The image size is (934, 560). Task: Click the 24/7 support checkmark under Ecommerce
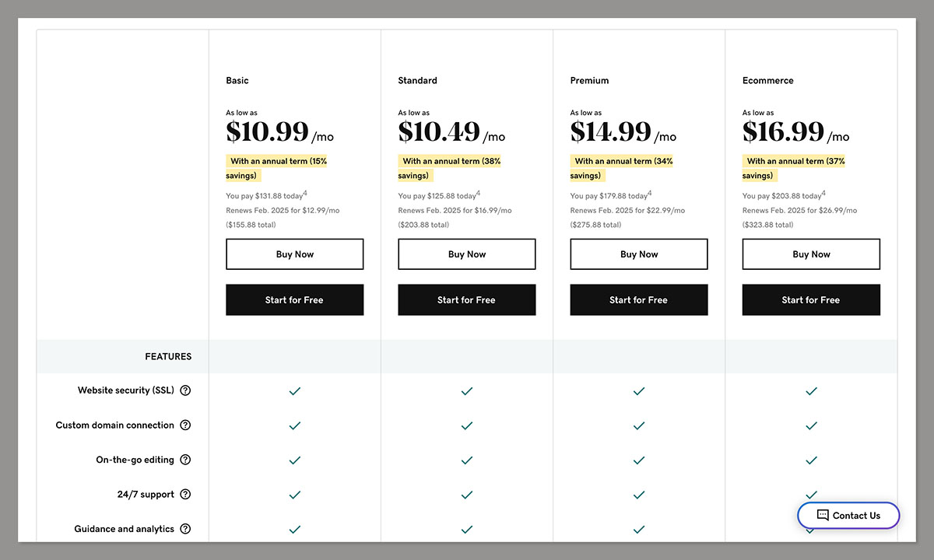811,495
